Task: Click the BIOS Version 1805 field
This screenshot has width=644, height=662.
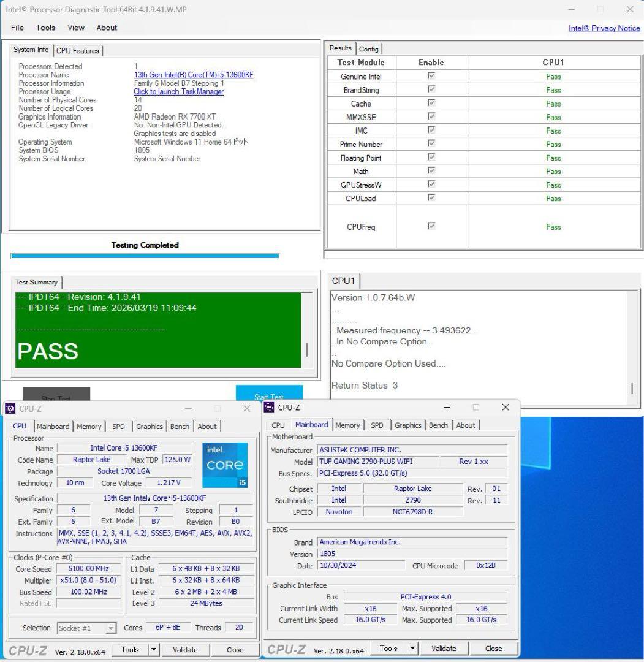Action: [x=412, y=554]
